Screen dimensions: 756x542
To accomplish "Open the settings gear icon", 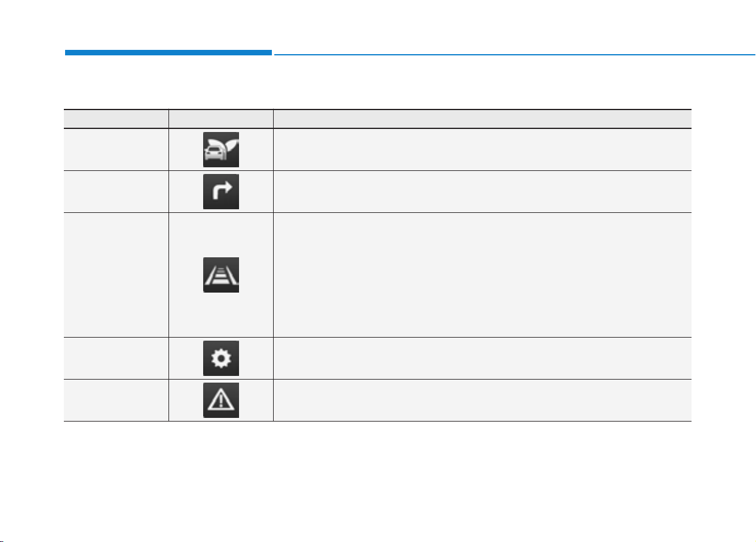I will [x=221, y=358].
